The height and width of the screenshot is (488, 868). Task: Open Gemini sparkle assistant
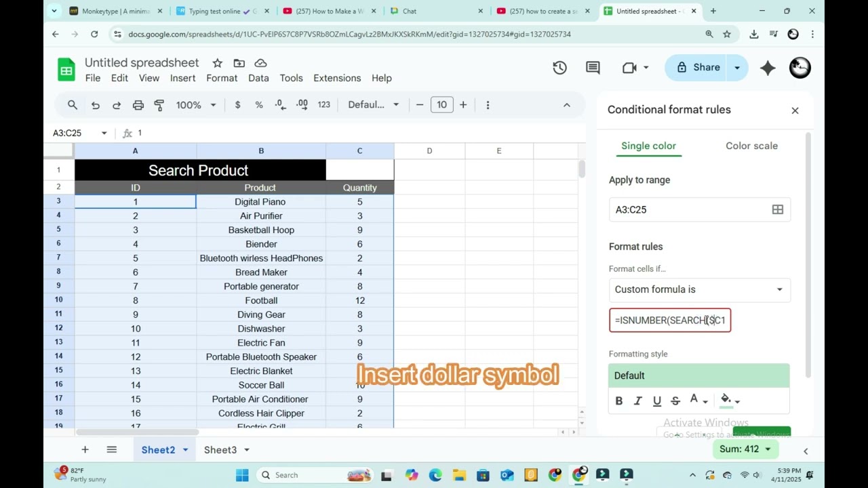click(768, 67)
